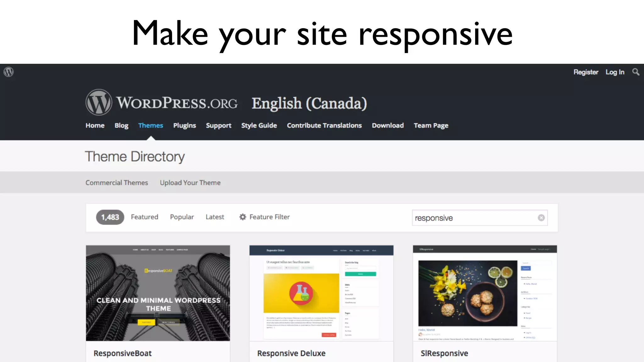Click the Feature Filter gear icon
The width and height of the screenshot is (644, 362).
click(x=242, y=217)
